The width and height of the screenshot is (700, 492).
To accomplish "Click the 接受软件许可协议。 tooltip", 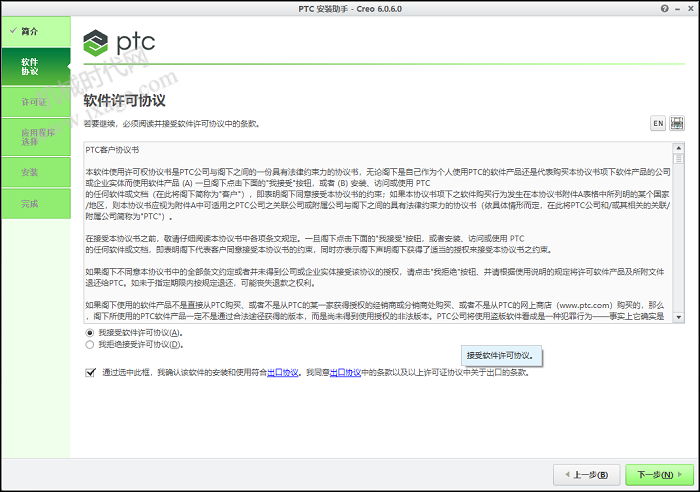I will point(502,356).
